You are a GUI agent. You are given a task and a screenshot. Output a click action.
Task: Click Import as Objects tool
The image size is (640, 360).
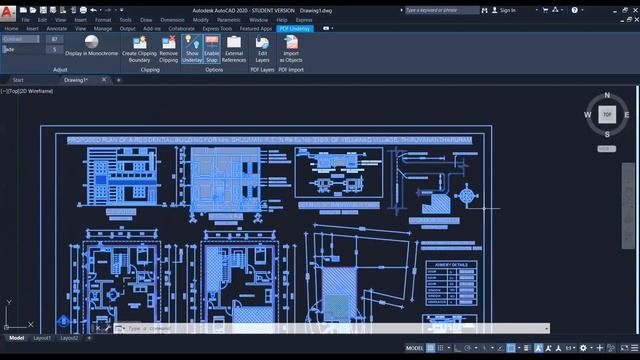click(291, 49)
